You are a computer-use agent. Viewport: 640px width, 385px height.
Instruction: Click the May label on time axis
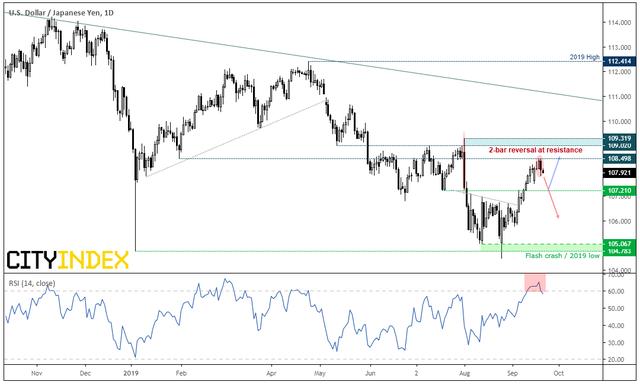tap(320, 374)
